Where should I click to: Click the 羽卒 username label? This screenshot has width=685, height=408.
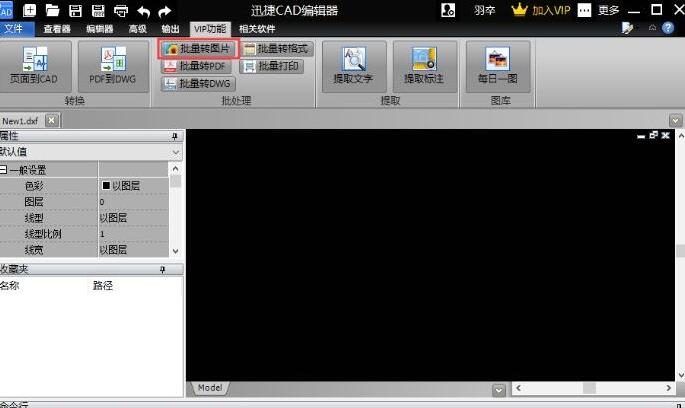pos(485,10)
